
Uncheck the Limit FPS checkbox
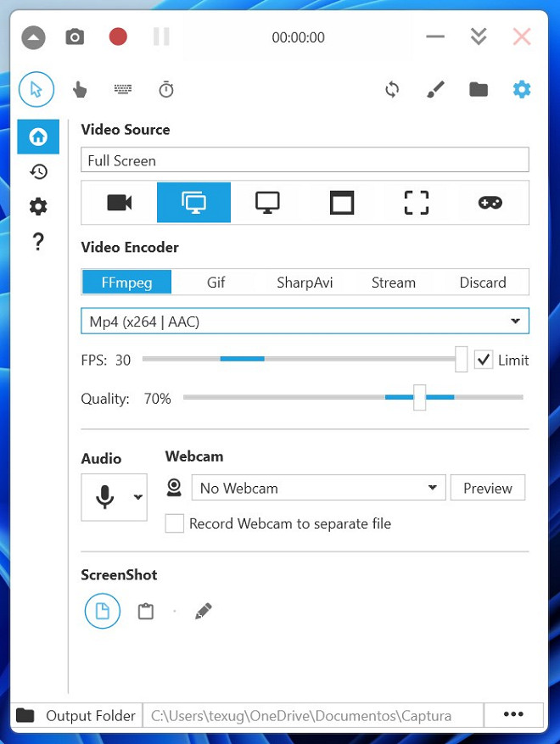click(x=484, y=360)
